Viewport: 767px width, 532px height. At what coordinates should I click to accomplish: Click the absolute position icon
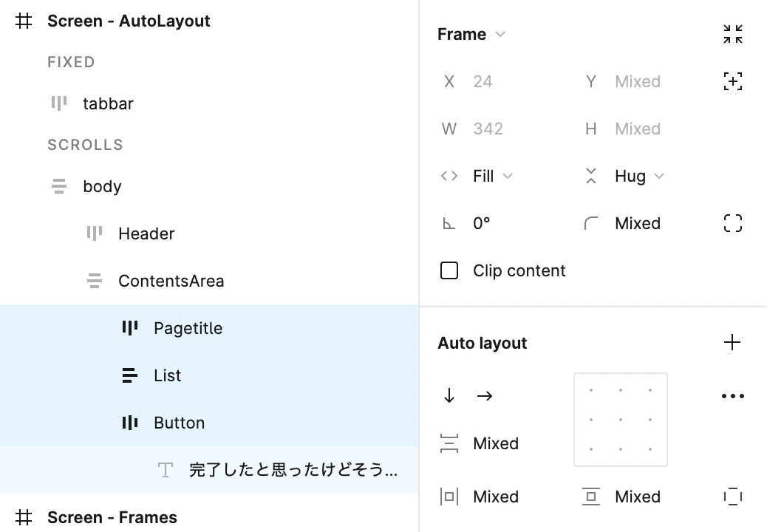[732, 81]
